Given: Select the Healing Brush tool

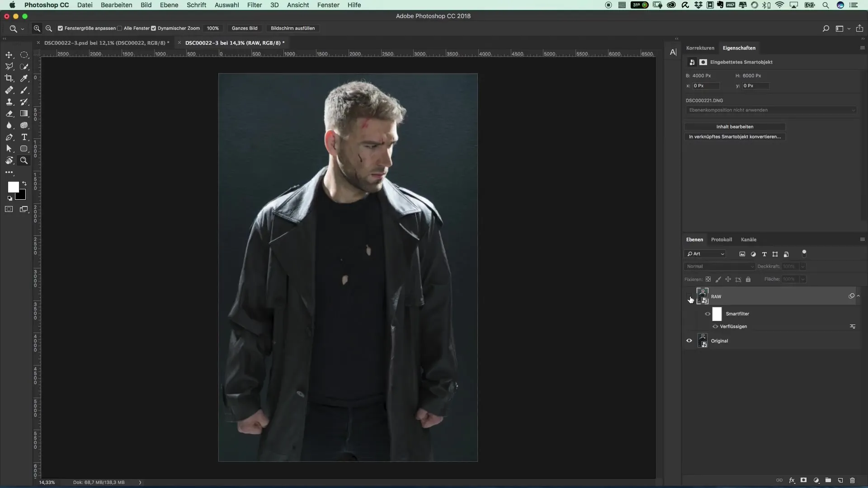Looking at the screenshot, I should pyautogui.click(x=9, y=90).
